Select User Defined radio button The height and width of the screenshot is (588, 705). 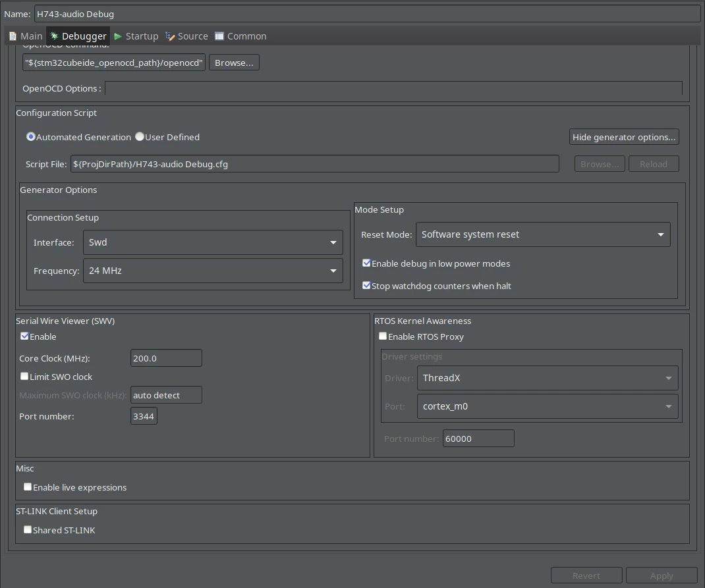click(x=140, y=136)
